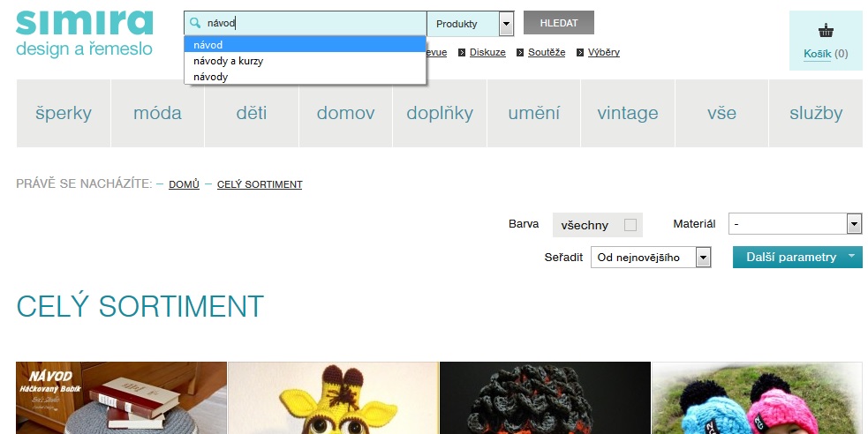Screen dimensions: 868x434
Task: Open the Seřadit Od nejnovějšího dropdown
Action: click(x=651, y=257)
